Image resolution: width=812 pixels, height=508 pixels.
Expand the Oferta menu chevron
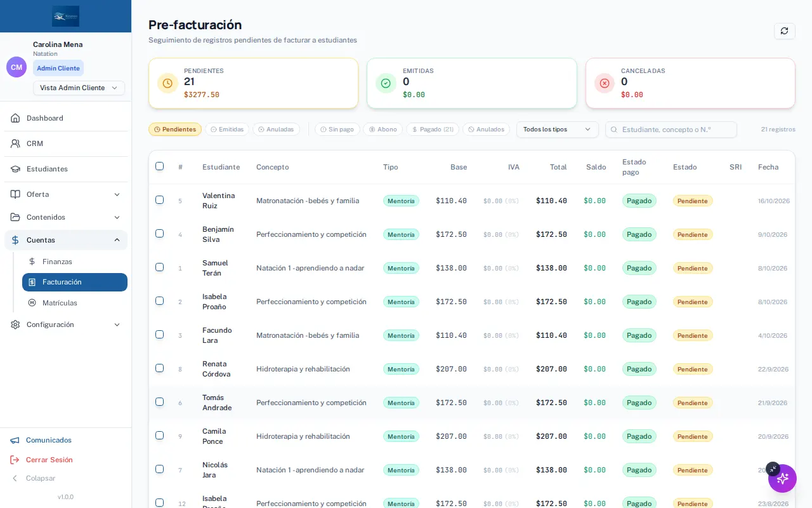pos(117,194)
